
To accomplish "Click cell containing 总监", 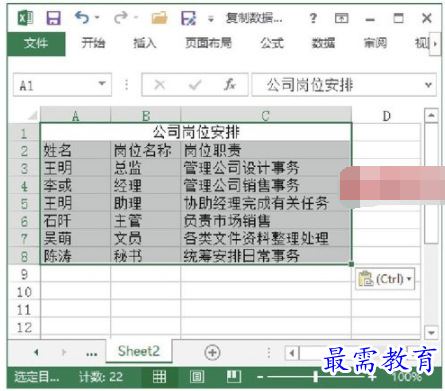I will (146, 168).
